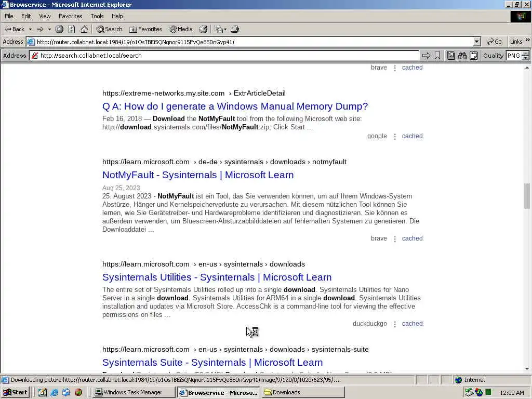Switch to Windows Task Manager taskbar button
This screenshot has height=399, width=532.
(134, 392)
